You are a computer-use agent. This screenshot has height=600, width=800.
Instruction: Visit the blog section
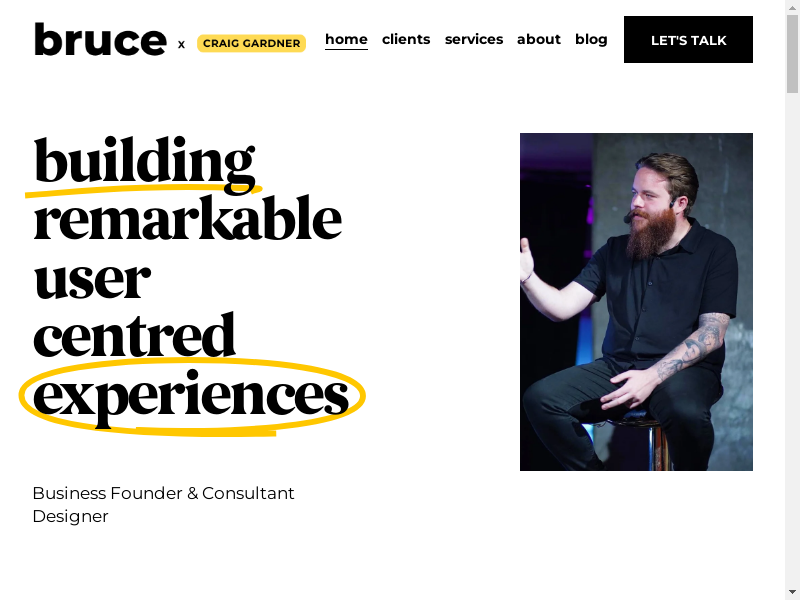(591, 40)
